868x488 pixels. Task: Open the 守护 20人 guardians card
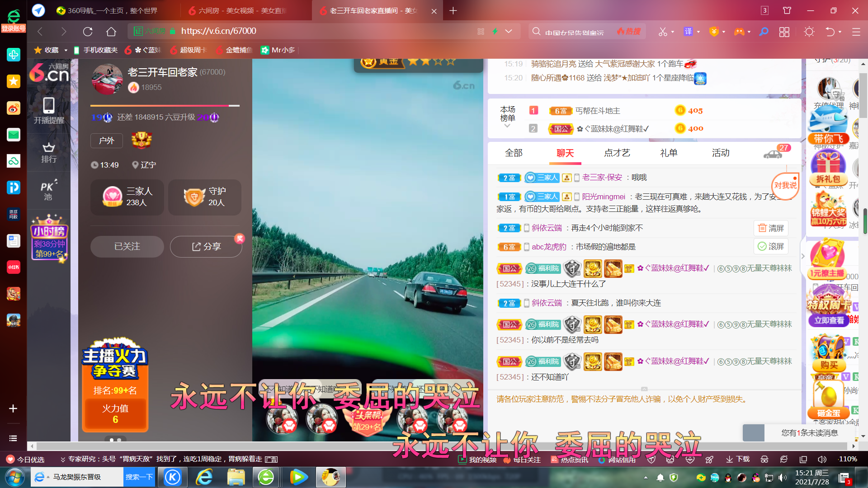pyautogui.click(x=205, y=197)
